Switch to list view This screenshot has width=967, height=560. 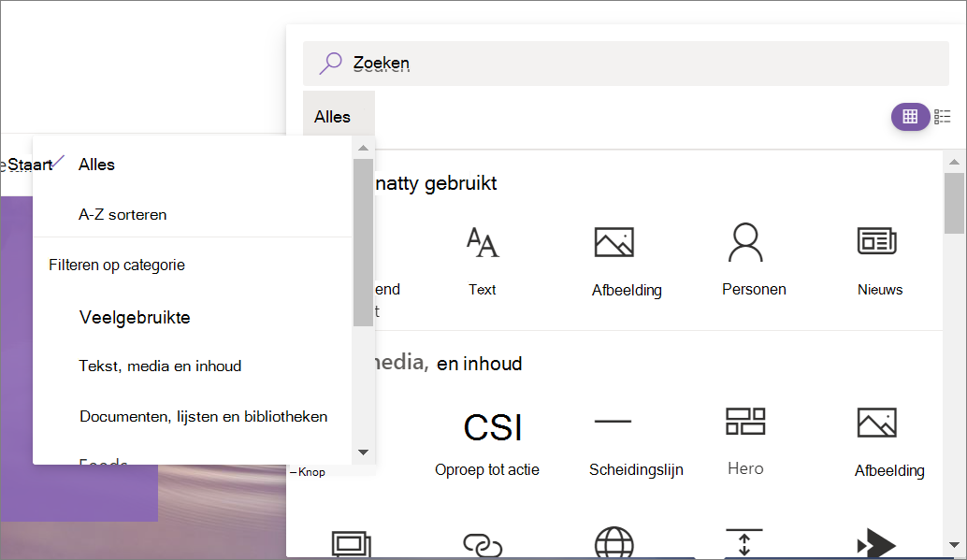[943, 117]
